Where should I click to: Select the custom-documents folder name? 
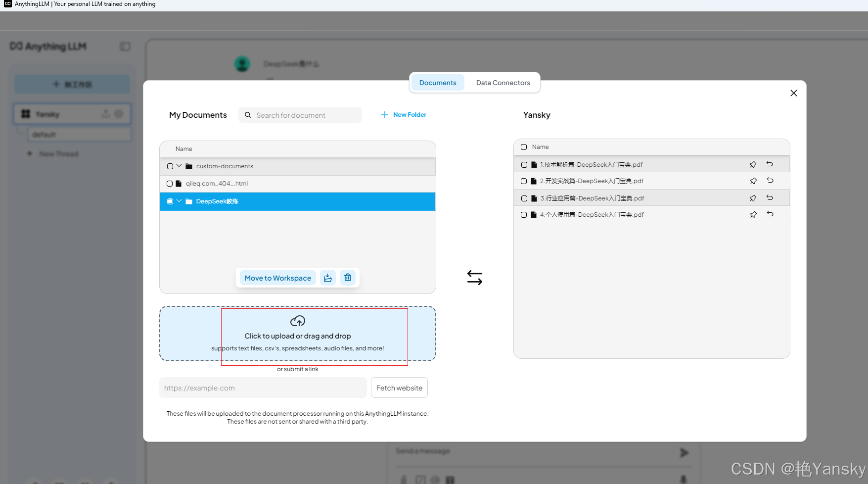click(x=225, y=166)
